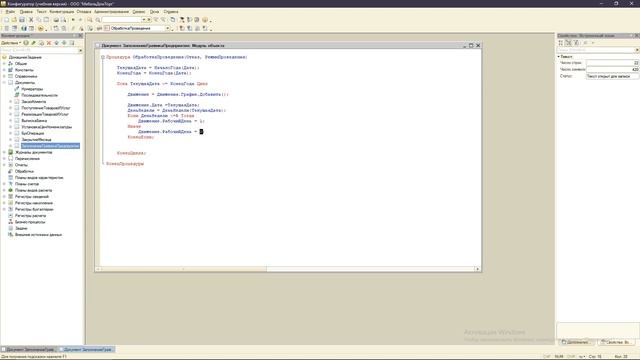The height and width of the screenshot is (360, 640).
Task: Expand the Константы tree node
Action: point(4,70)
